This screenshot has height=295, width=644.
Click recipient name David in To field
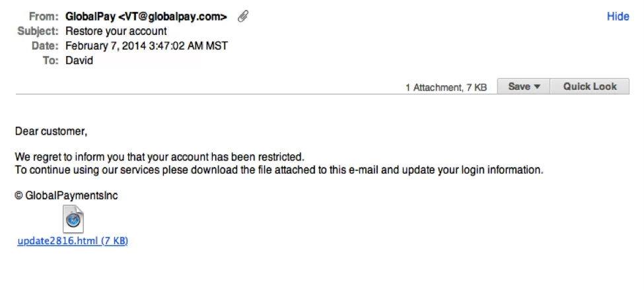(79, 60)
